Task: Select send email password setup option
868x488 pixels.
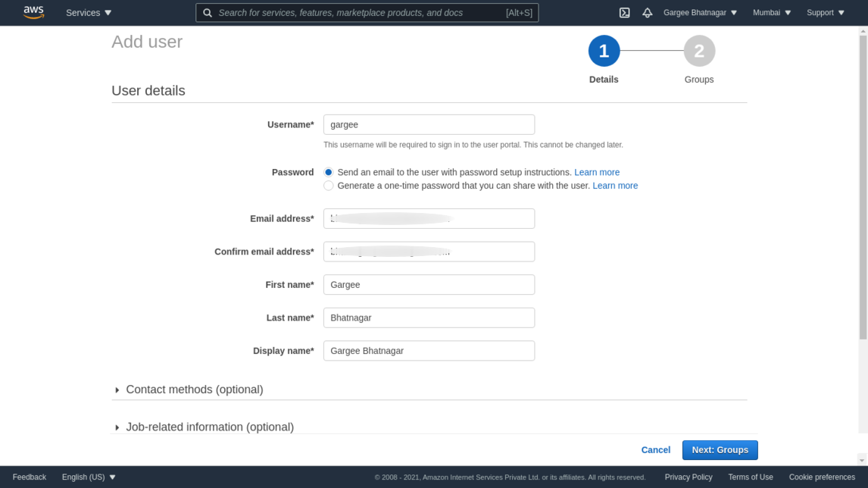Action: pyautogui.click(x=329, y=173)
